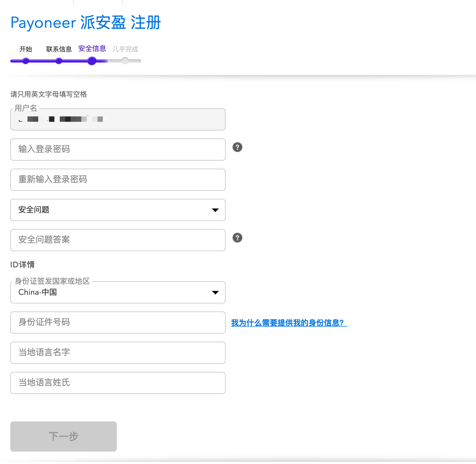Click the Payoneer 派安盈 注册 heading
Image resolution: width=476 pixels, height=464 pixels.
[x=86, y=23]
